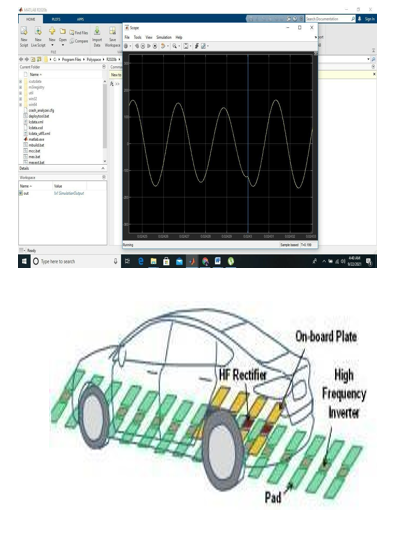Click the New Live Script icon
Screen dimensions: 402x536
pyautogui.click(x=38, y=31)
